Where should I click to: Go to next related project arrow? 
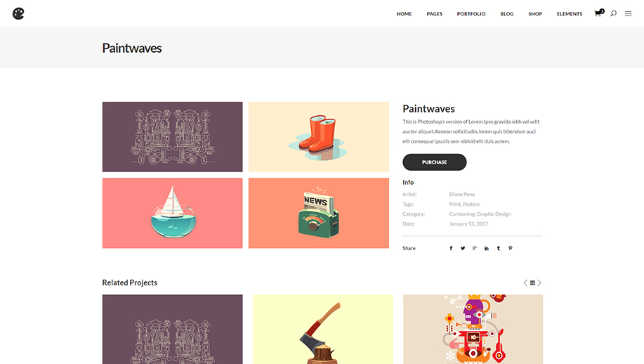pyautogui.click(x=539, y=282)
